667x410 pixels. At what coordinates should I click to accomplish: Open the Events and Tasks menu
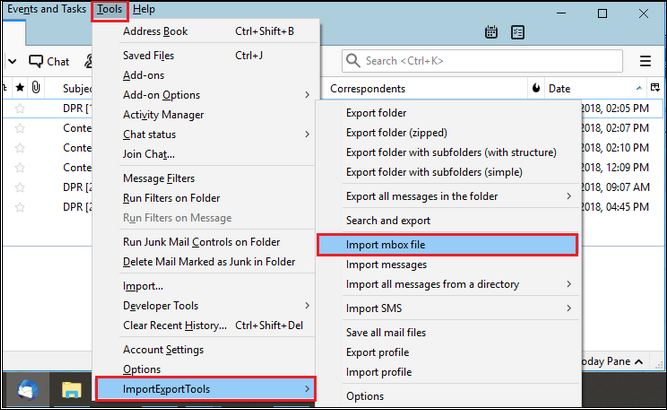pos(46,9)
